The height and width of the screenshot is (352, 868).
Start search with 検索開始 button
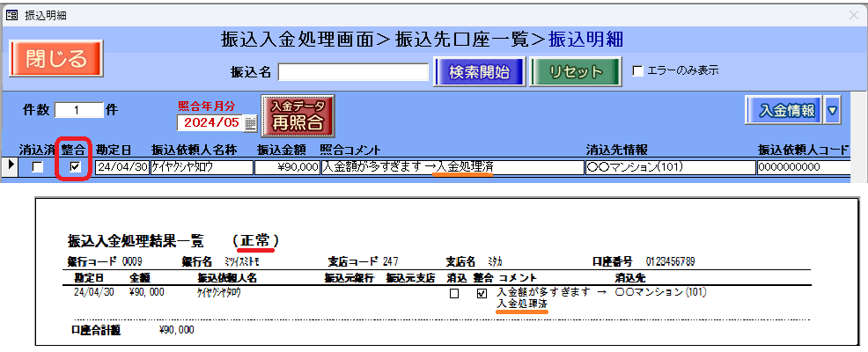click(x=479, y=72)
